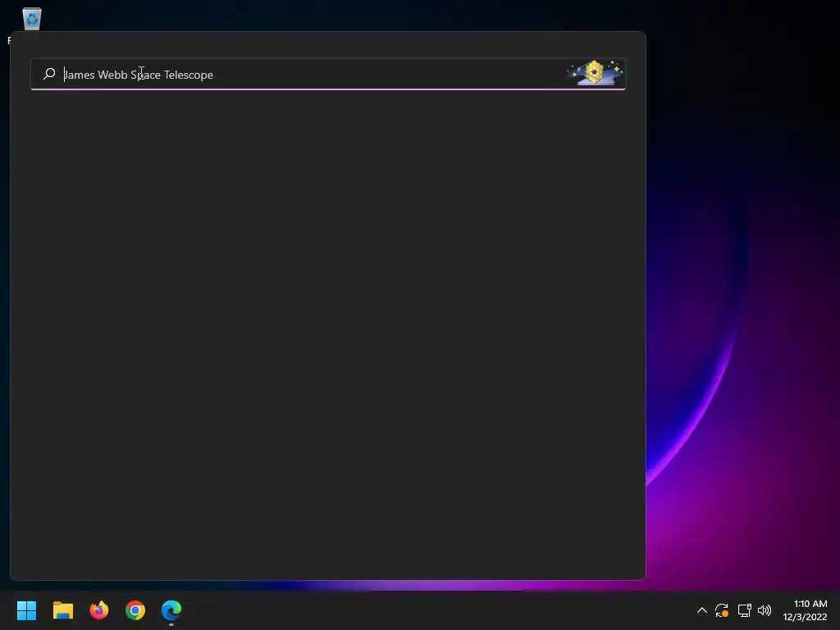840x630 pixels.
Task: Open the James Webb telescope search highlight illustration
Action: pos(596,72)
